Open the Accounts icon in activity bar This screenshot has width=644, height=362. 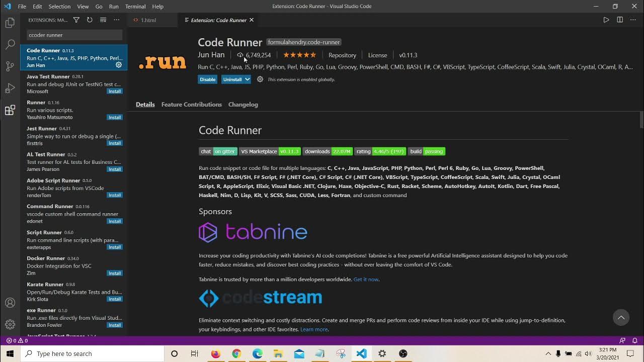point(10,303)
